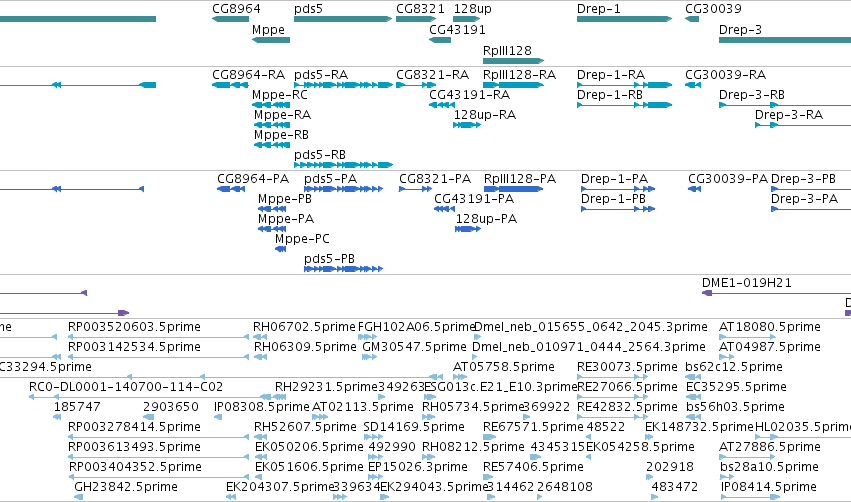Select the DME1-019H21 clone label

[x=747, y=283]
